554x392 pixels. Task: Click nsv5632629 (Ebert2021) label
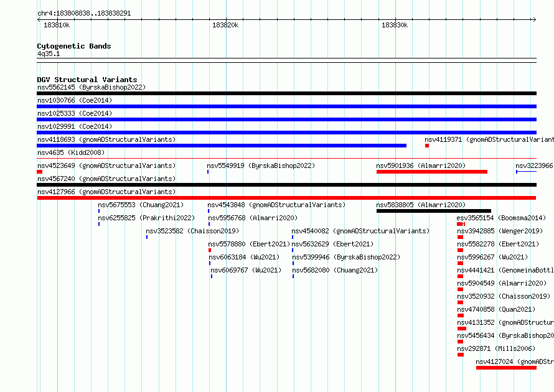332,244
